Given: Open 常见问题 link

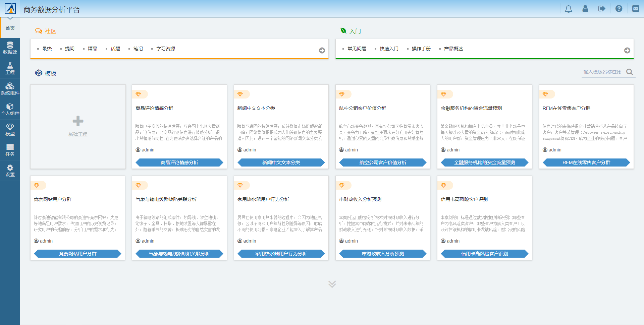Looking at the screenshot, I should (x=357, y=49).
